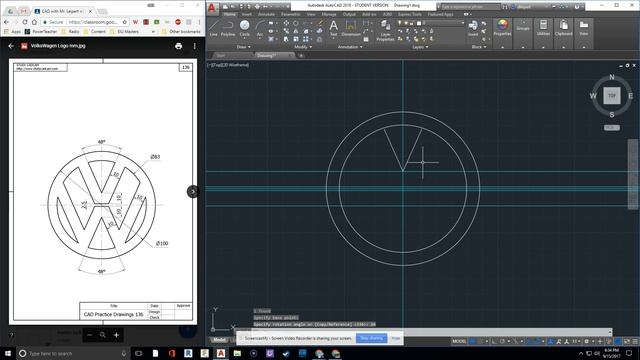640x360 pixels.
Task: Switch to the Start file tab
Action: [221, 56]
